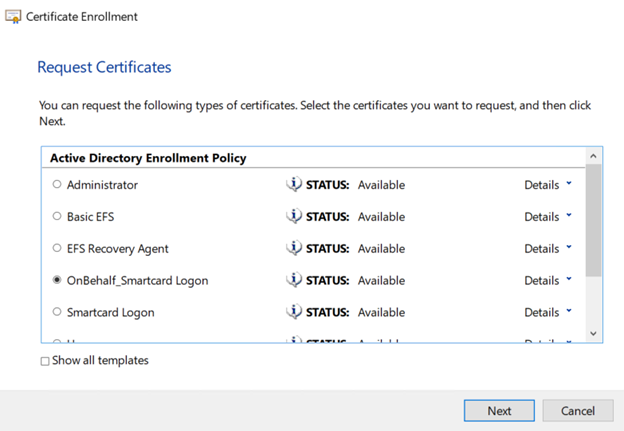
Task: Click the OnBehalf_Smartcard Logon template name
Action: [137, 281]
